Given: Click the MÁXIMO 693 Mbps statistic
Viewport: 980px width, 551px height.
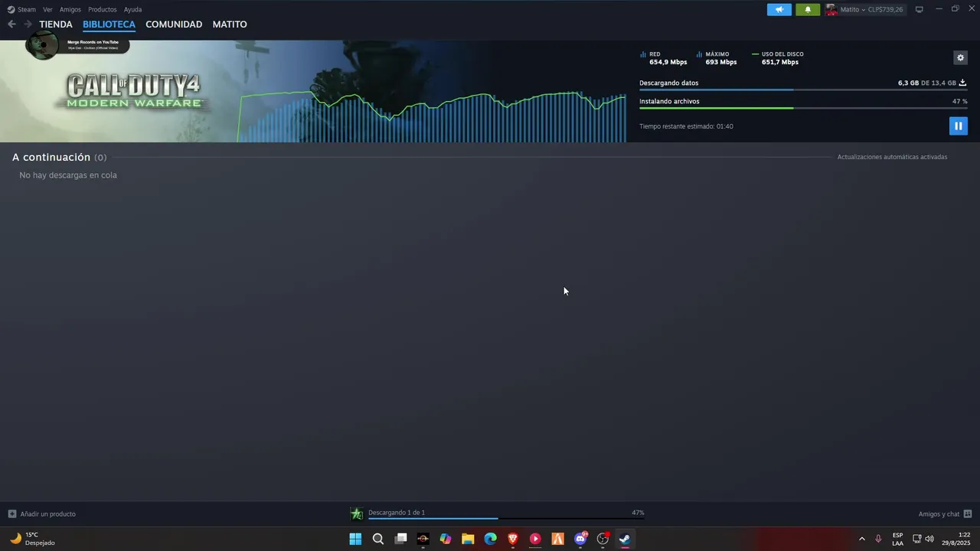Looking at the screenshot, I should pos(716,58).
